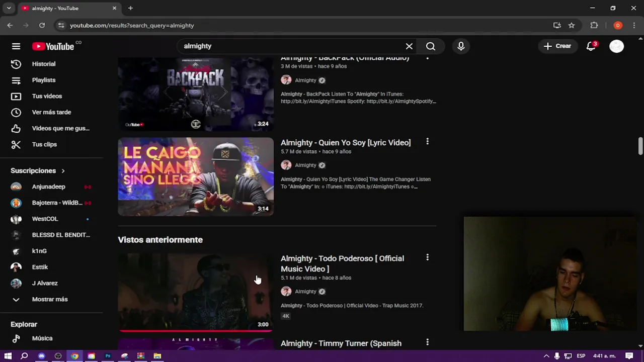Open options menu for Todo Poderoso video
This screenshot has width=644, height=362.
tap(427, 257)
